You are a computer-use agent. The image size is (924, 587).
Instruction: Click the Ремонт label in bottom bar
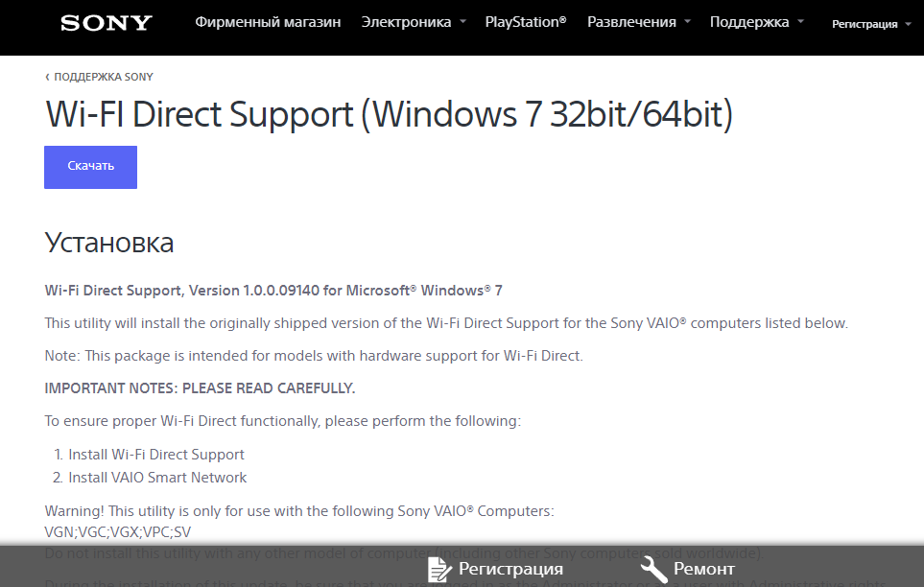click(704, 569)
